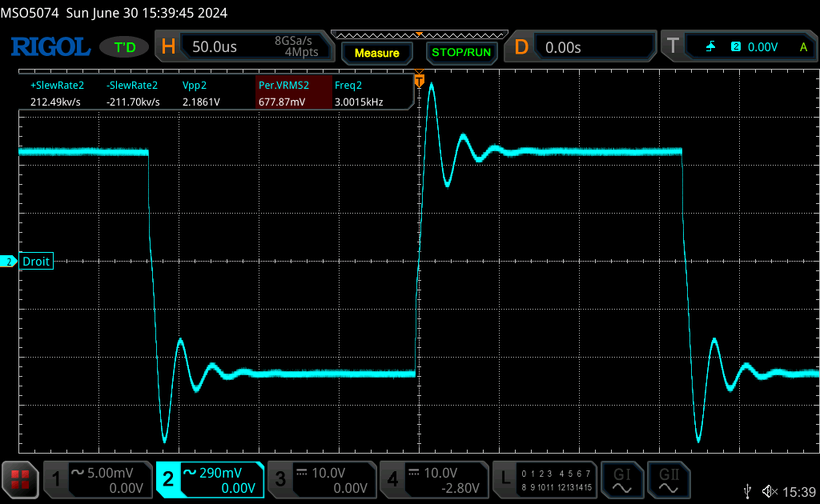Click the 3.0015kHz frequency value
This screenshot has height=504, width=820.
(x=359, y=102)
